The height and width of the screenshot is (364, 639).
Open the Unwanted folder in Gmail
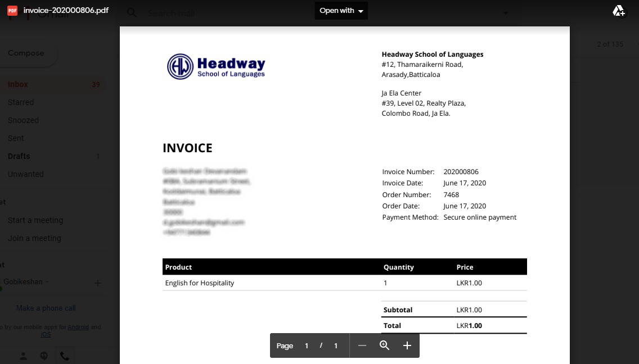click(26, 174)
